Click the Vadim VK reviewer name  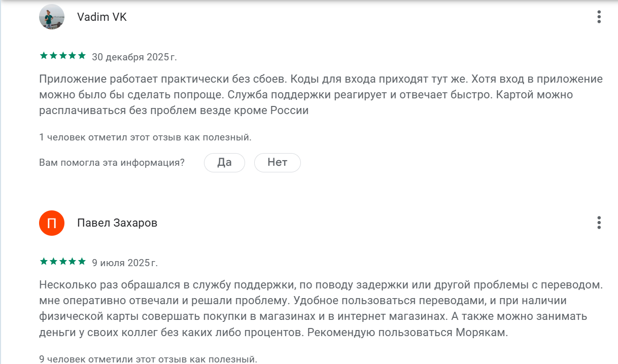point(102,17)
